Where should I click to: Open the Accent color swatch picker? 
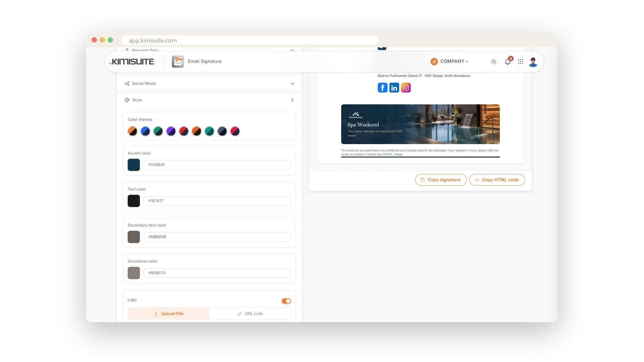pyautogui.click(x=134, y=165)
